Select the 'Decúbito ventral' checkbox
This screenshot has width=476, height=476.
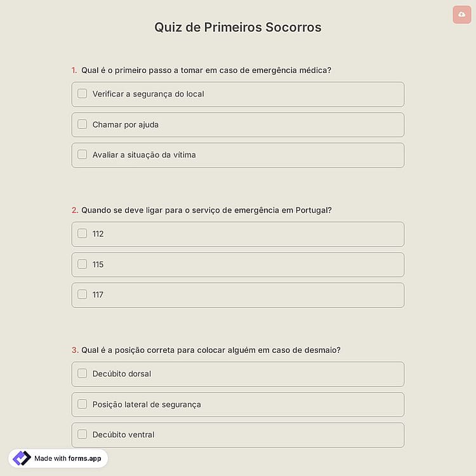pos(83,434)
